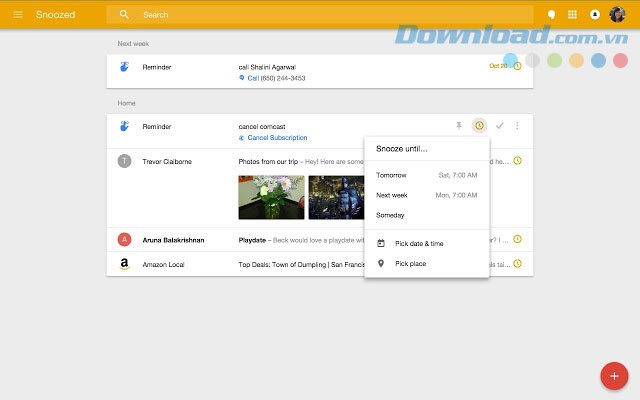The image size is (640, 400).
Task: Open user account profile picture menu
Action: [618, 15]
